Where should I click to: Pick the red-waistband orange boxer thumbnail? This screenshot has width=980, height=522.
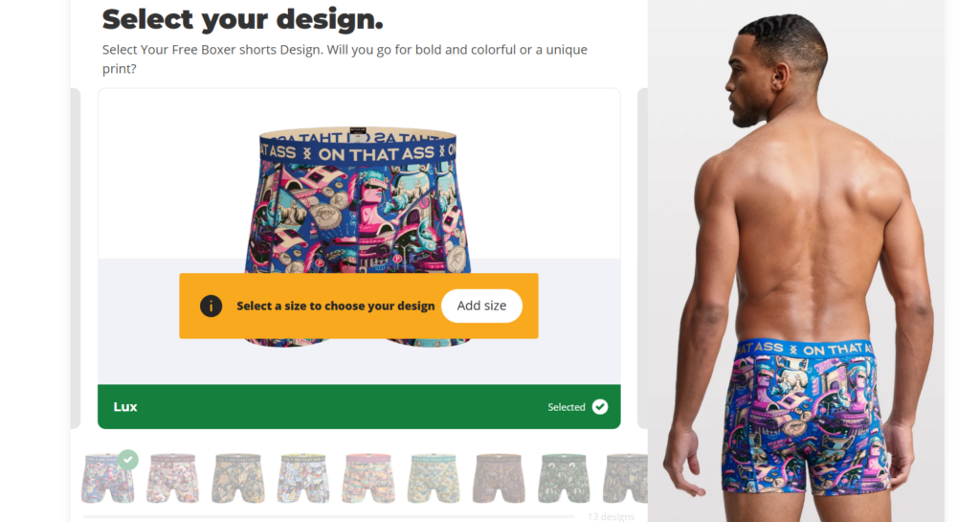(368, 478)
